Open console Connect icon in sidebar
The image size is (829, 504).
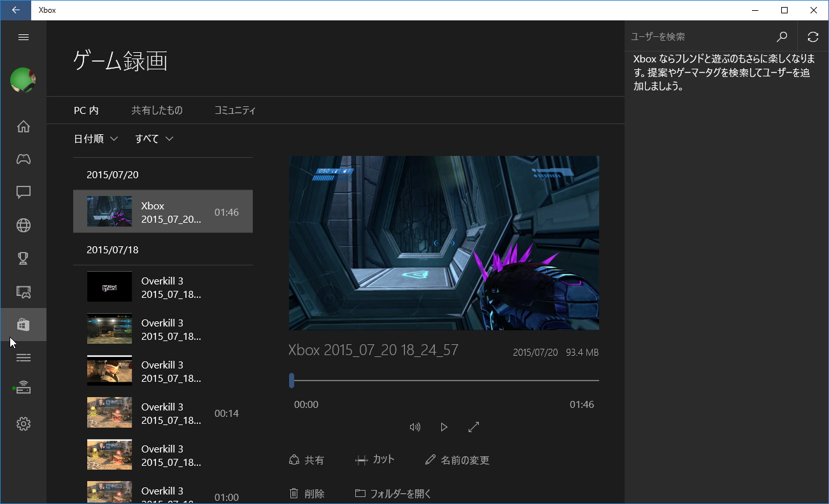24,388
